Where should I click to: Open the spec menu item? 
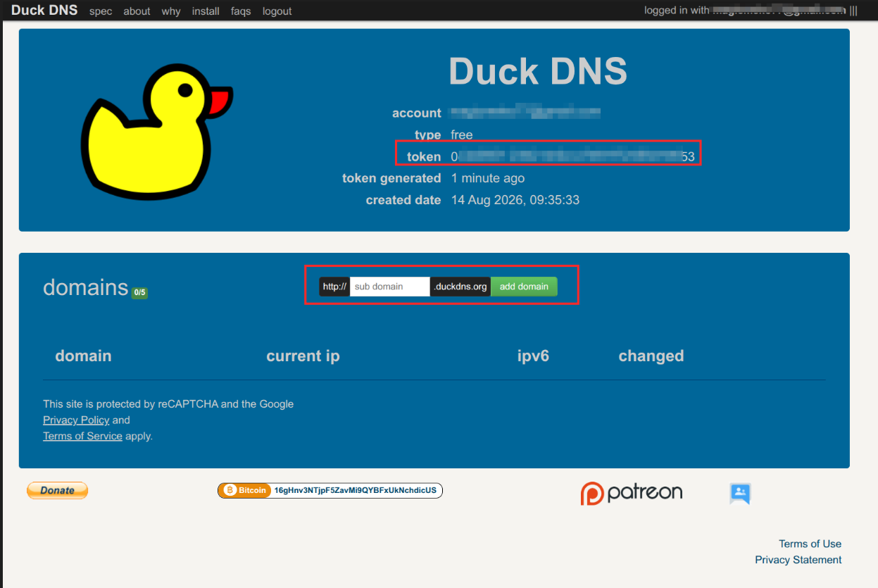click(101, 11)
